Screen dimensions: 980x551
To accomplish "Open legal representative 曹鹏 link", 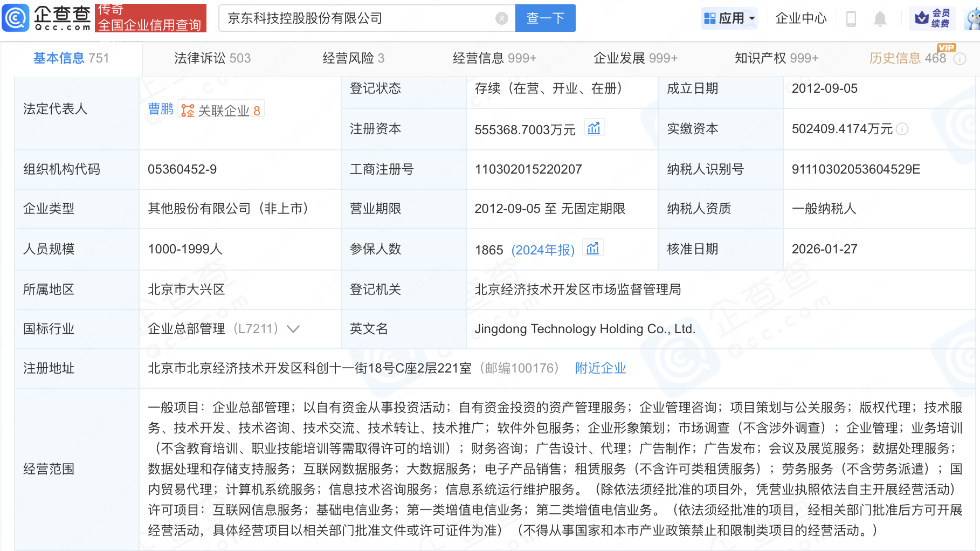I will 161,109.
